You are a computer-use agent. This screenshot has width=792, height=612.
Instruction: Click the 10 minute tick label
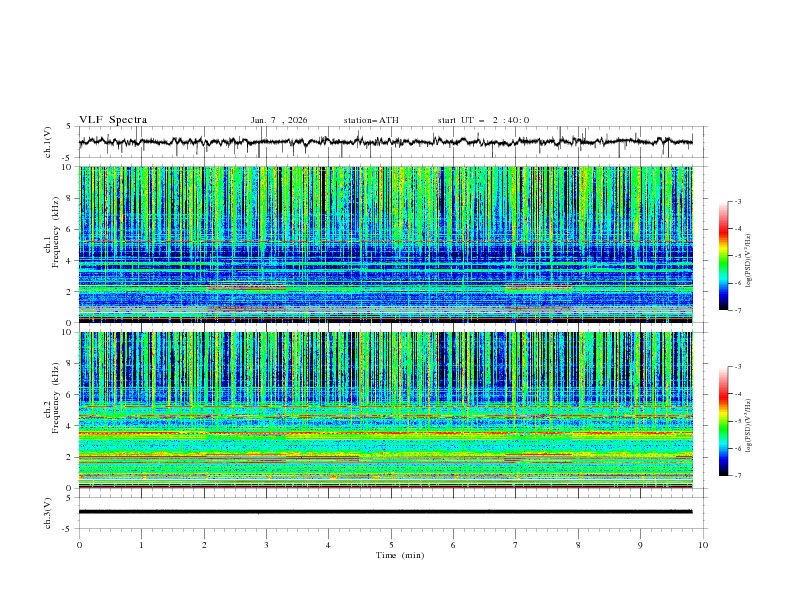[703, 545]
